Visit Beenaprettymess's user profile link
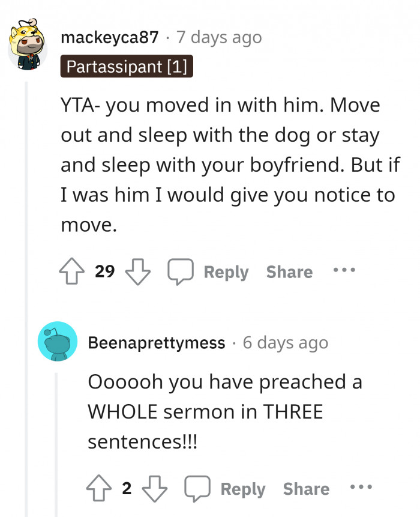420x517 pixels. [x=157, y=343]
